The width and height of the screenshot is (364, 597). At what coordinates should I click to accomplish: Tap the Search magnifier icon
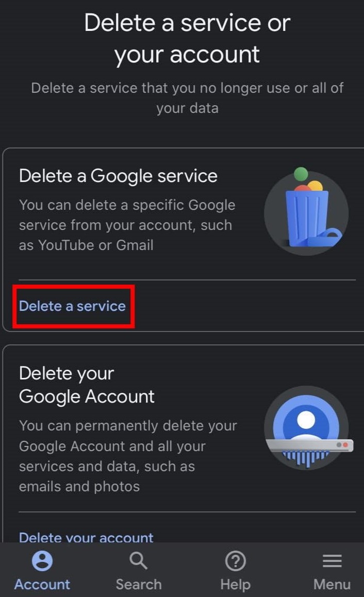pyautogui.click(x=139, y=561)
